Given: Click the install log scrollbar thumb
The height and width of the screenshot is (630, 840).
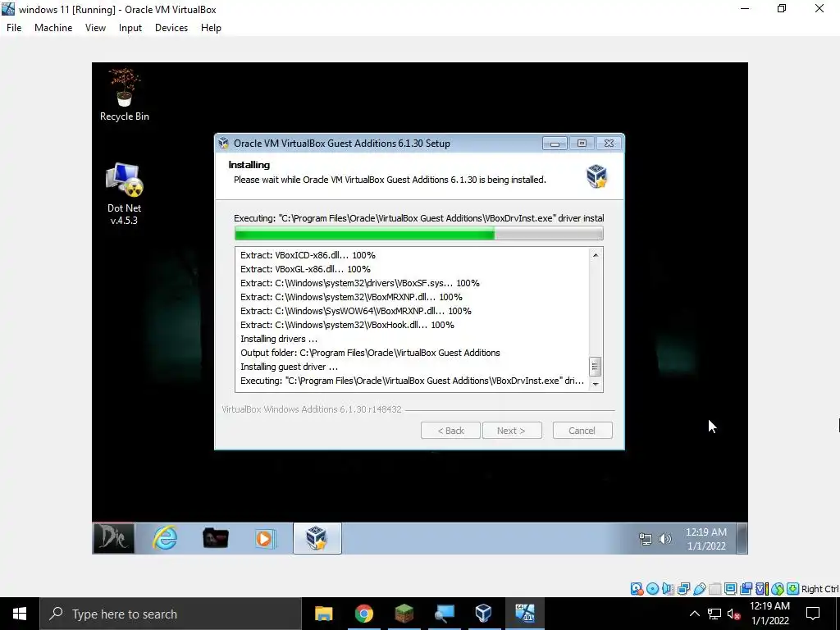Looking at the screenshot, I should [596, 367].
